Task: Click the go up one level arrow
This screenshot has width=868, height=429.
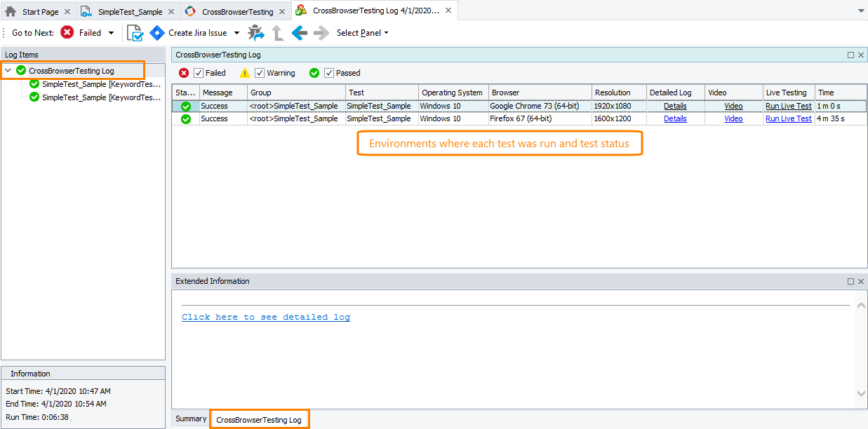Action: 278,32
